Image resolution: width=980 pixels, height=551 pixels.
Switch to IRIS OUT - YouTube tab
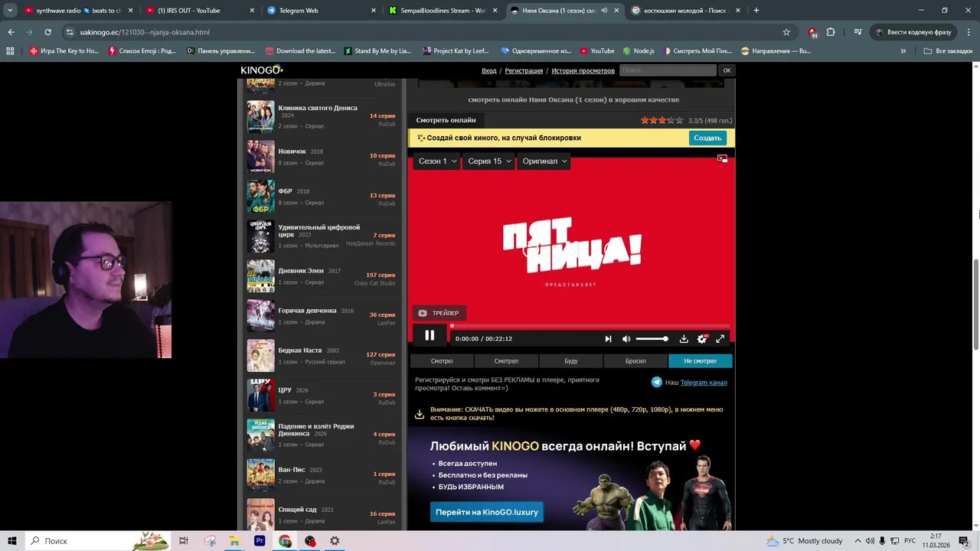(x=201, y=11)
